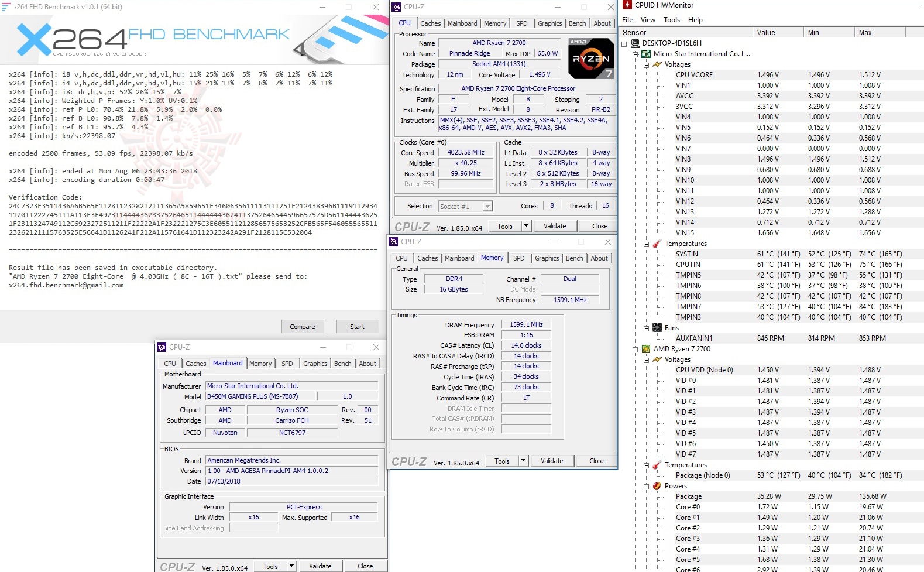924x572 pixels.
Task: Click the Tools button in Memory CPU-Z window
Action: click(502, 461)
